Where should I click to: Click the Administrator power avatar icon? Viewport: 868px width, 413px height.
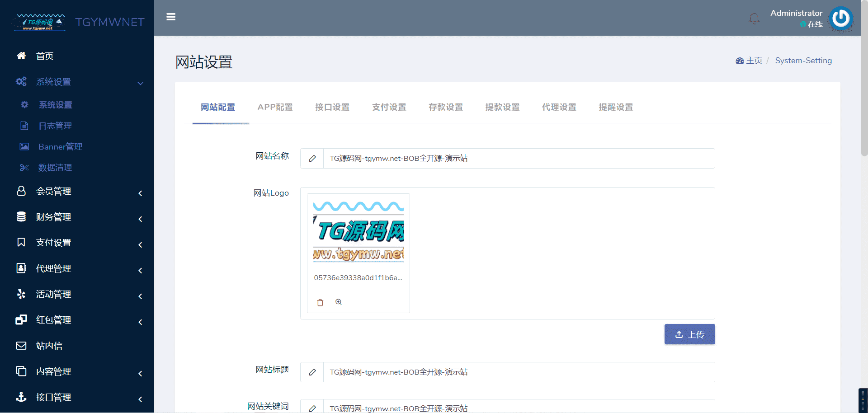point(841,19)
